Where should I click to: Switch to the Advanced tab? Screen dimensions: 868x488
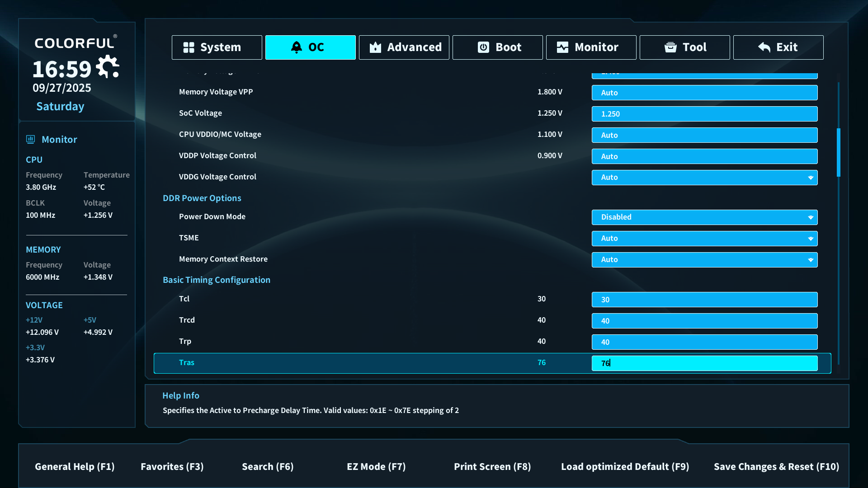coord(404,47)
